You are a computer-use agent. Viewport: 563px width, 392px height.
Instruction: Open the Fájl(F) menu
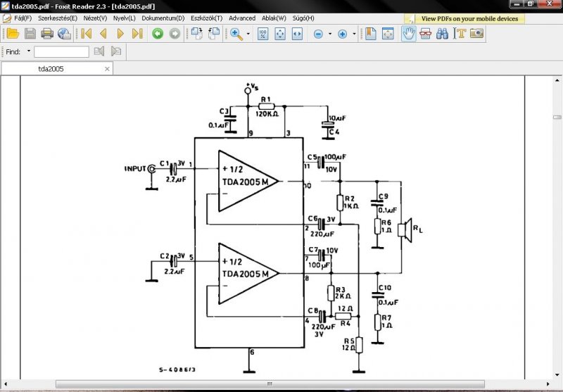tap(23, 18)
